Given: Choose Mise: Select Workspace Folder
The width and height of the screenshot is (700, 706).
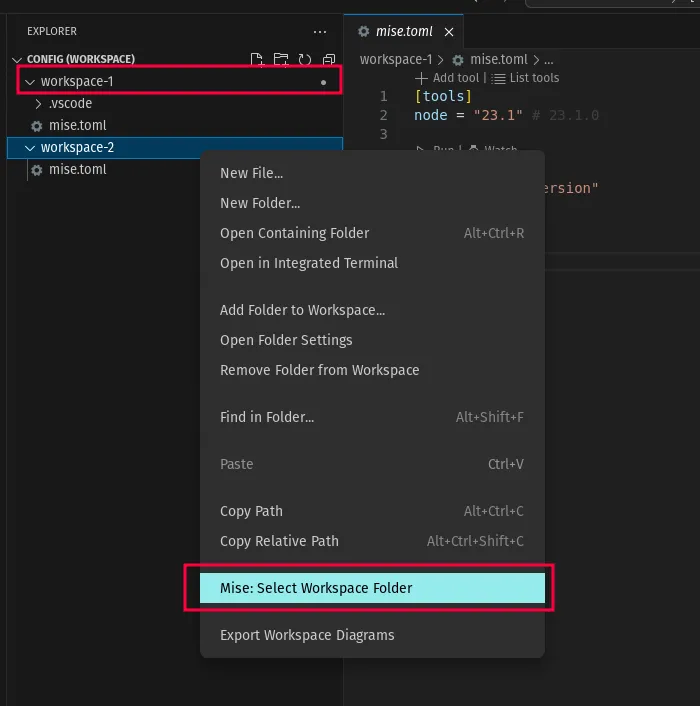Looking at the screenshot, I should pyautogui.click(x=316, y=588).
